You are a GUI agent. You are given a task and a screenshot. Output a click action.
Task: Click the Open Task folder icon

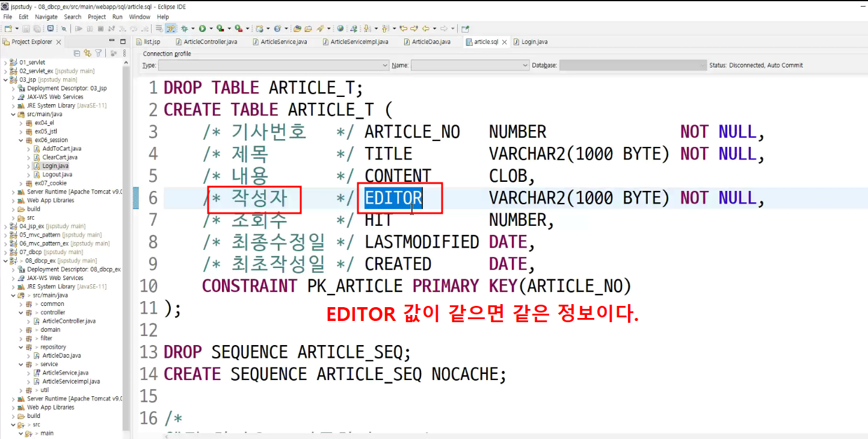[308, 28]
